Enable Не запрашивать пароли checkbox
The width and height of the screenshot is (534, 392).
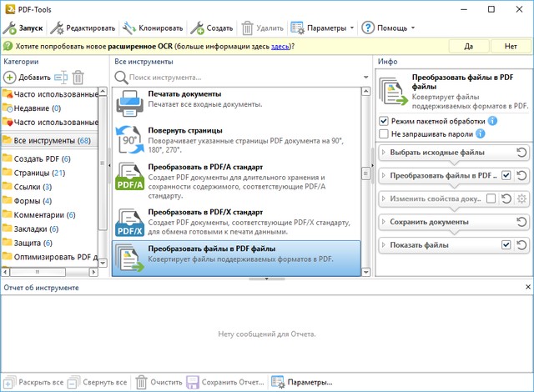pos(384,133)
